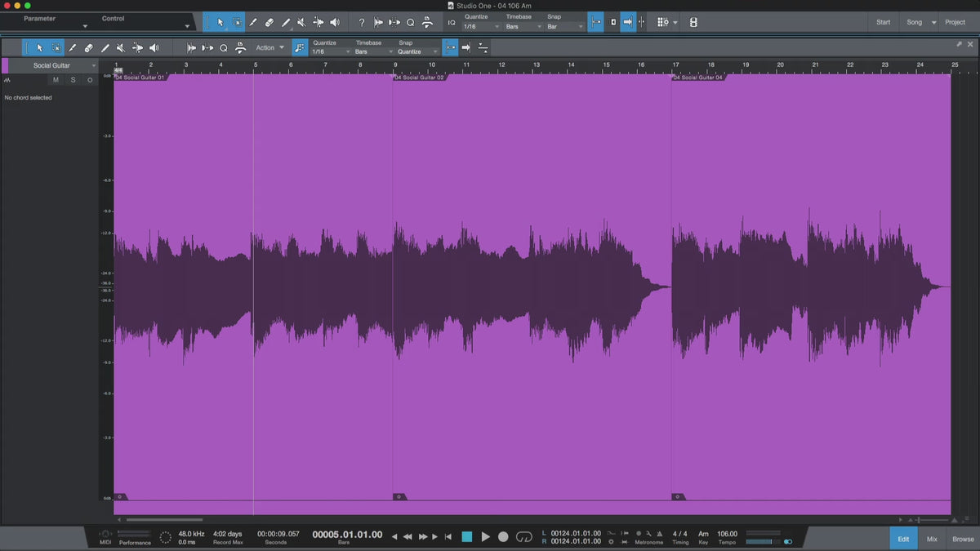Viewport: 980px width, 551px height.
Task: Mute the Social Guitar track with M
Action: 56,80
